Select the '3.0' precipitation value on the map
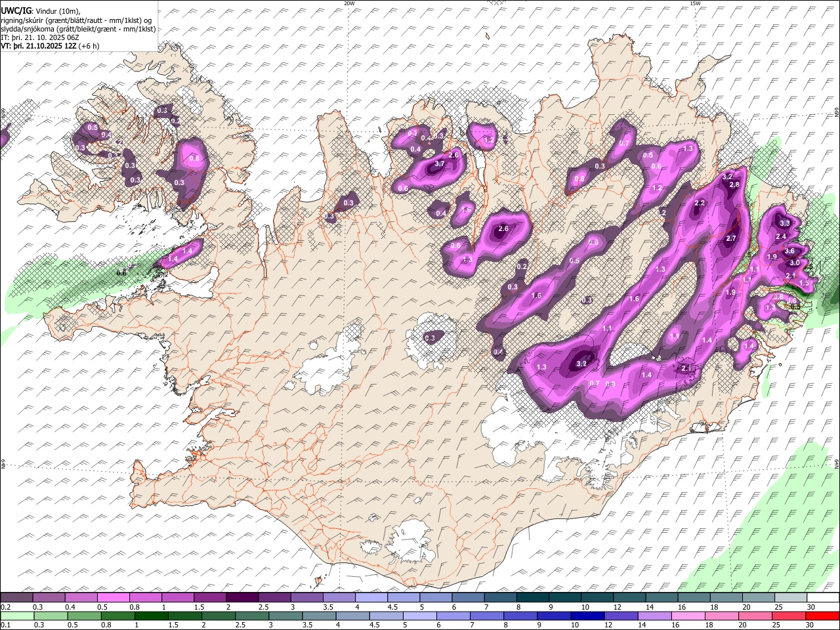Image resolution: width=840 pixels, height=630 pixels. [x=794, y=263]
